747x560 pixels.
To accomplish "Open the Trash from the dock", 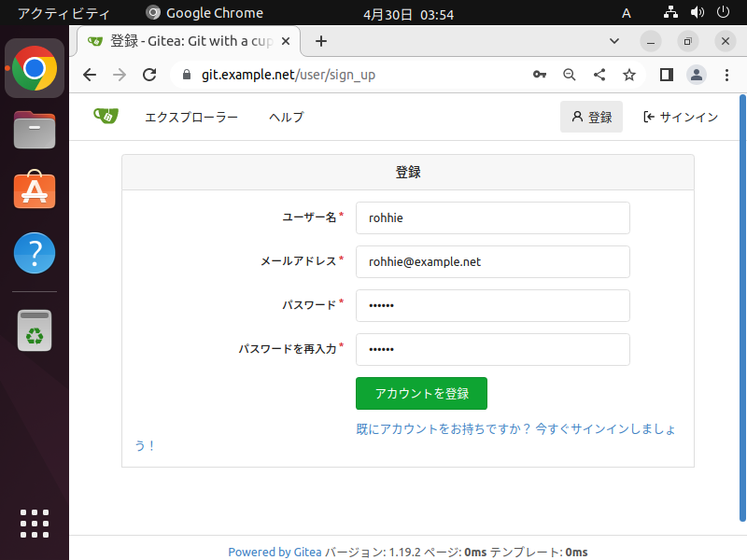I will coord(35,330).
